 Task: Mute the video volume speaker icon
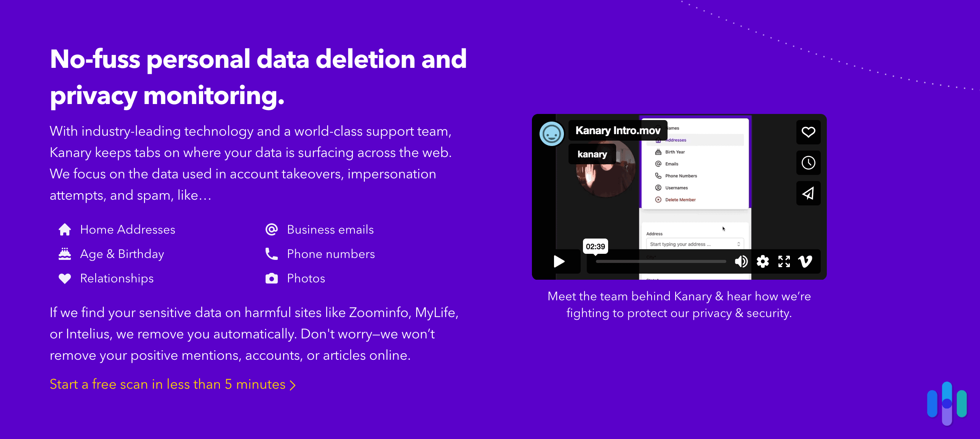(x=741, y=261)
